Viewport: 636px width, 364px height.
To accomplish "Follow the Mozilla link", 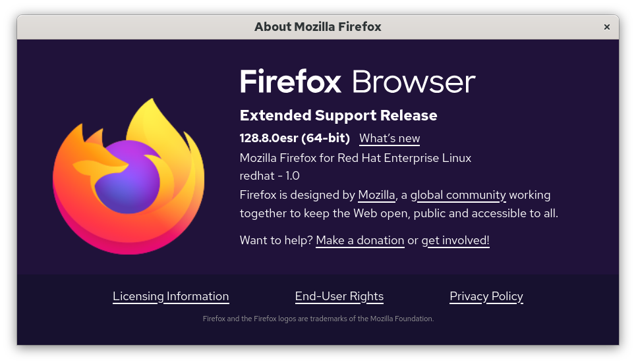I will 376,195.
